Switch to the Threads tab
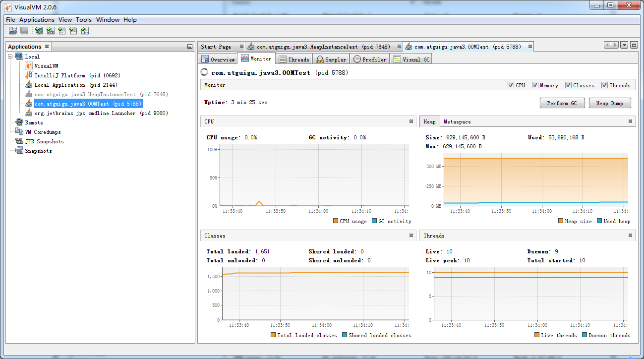644x359 pixels. coord(293,59)
